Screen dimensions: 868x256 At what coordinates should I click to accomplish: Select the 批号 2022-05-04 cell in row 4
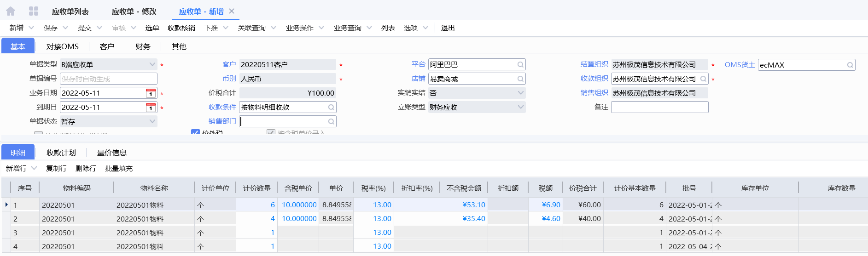(689, 246)
